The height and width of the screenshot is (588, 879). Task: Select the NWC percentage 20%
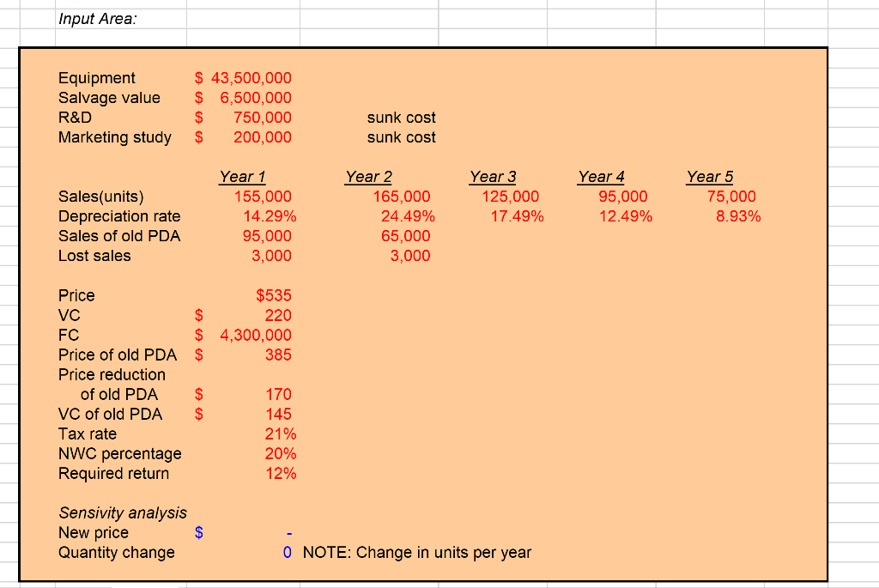pos(281,453)
